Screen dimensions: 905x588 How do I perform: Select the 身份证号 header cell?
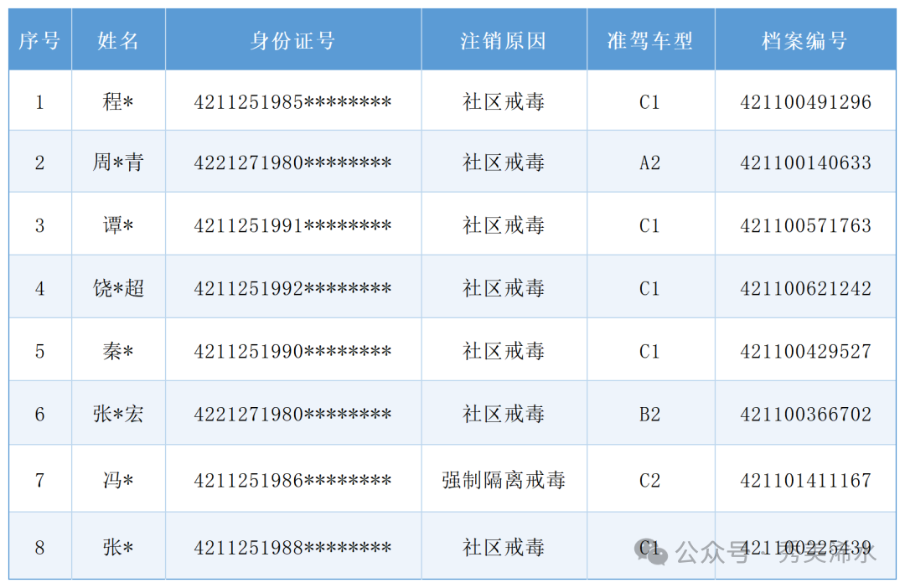tap(292, 40)
